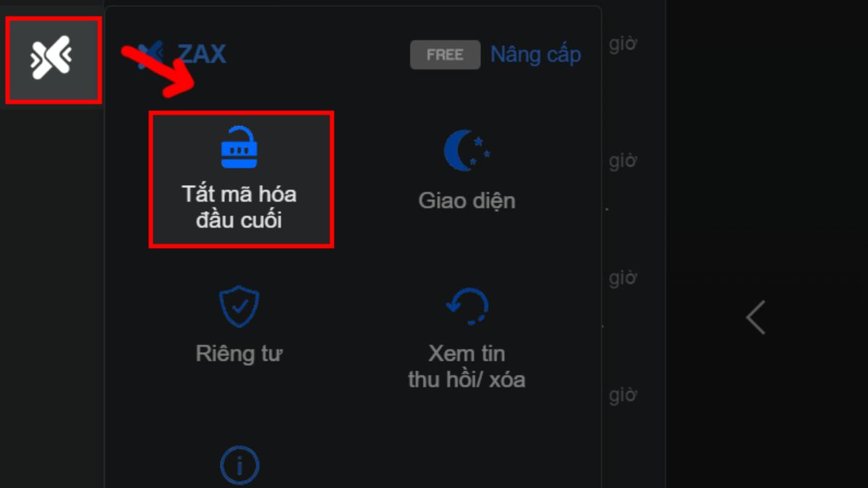
Task: Open the Riêng tư shield checkmark icon
Action: click(x=239, y=306)
